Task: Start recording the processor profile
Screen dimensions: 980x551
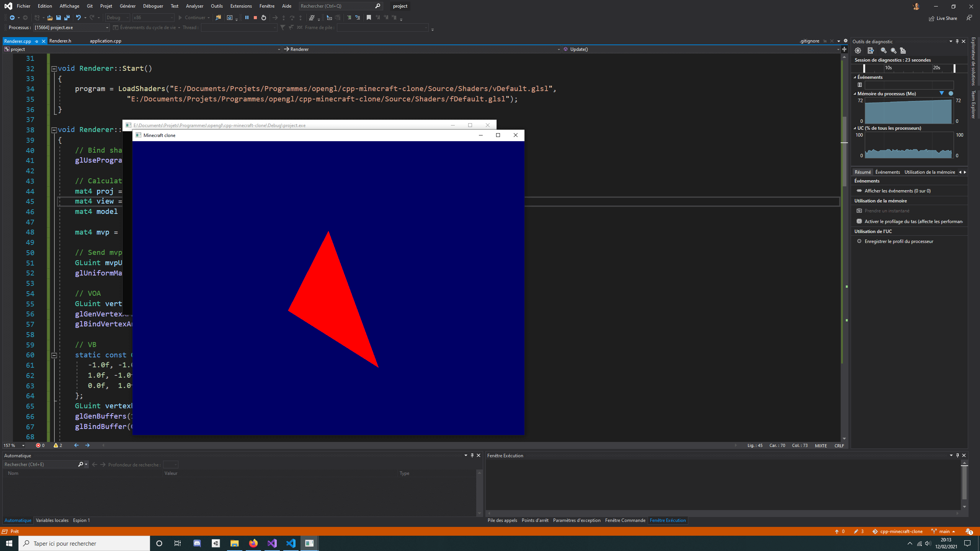Action: click(x=898, y=241)
